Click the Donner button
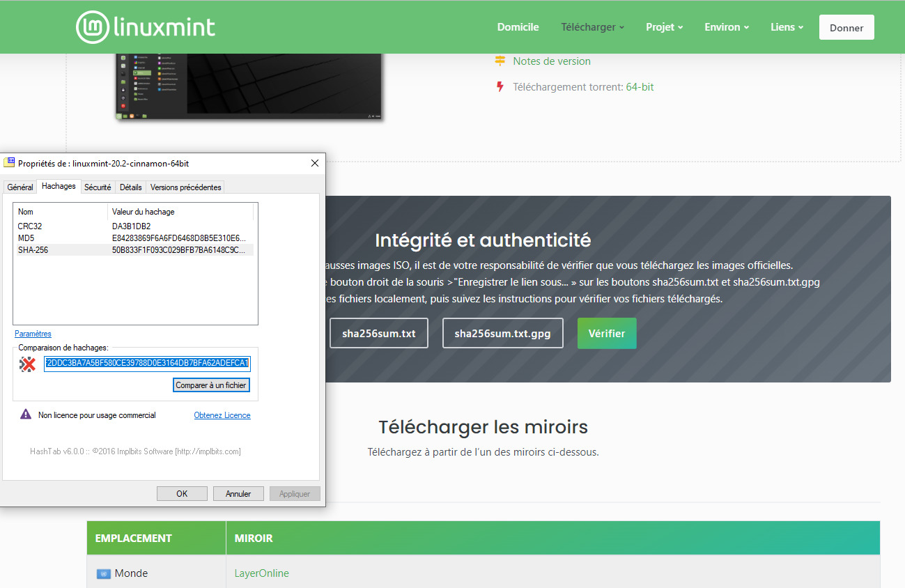905x588 pixels. coord(846,27)
